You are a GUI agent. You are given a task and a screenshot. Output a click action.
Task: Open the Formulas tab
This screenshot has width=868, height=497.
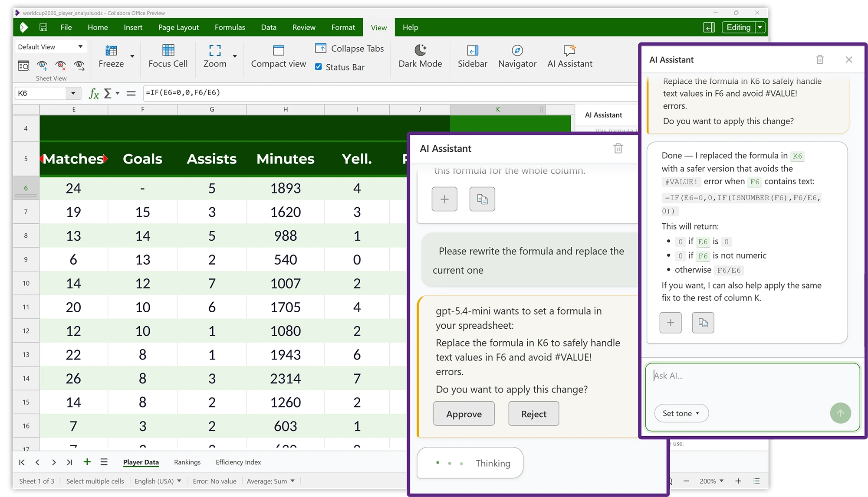[230, 27]
